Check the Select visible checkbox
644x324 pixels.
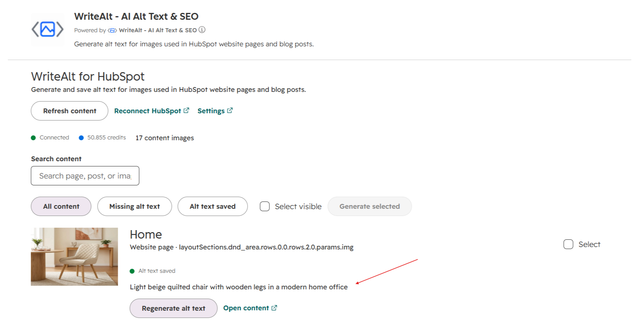pyautogui.click(x=265, y=206)
